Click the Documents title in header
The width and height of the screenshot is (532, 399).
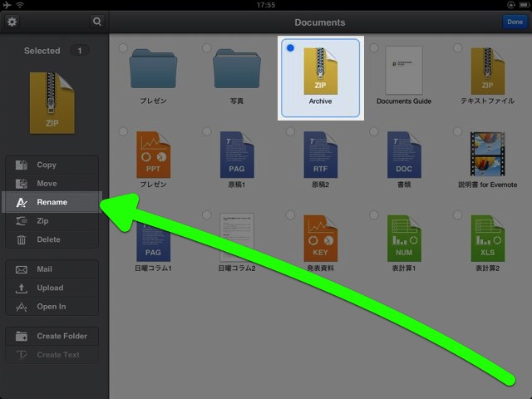(x=320, y=22)
